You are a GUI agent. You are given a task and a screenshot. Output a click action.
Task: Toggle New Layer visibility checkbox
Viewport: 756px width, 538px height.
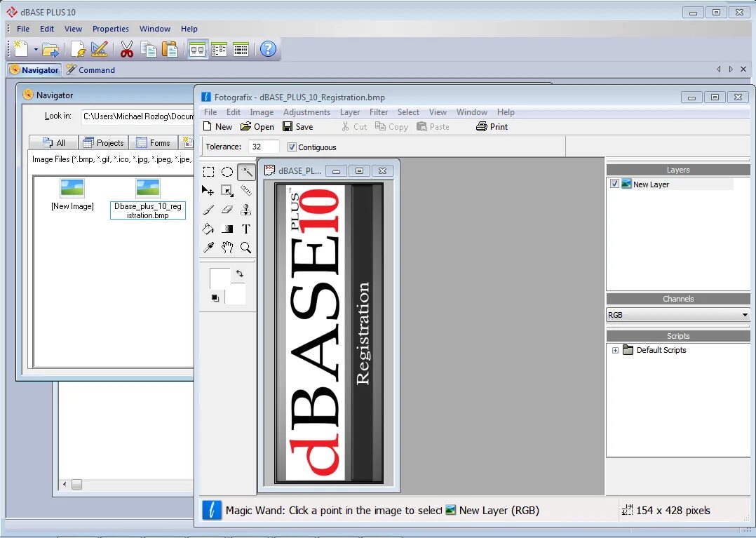[614, 184]
